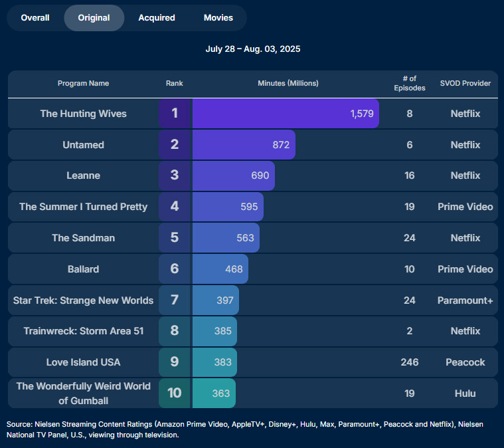
Task: Switch to the Overall tab
Action: point(35,18)
